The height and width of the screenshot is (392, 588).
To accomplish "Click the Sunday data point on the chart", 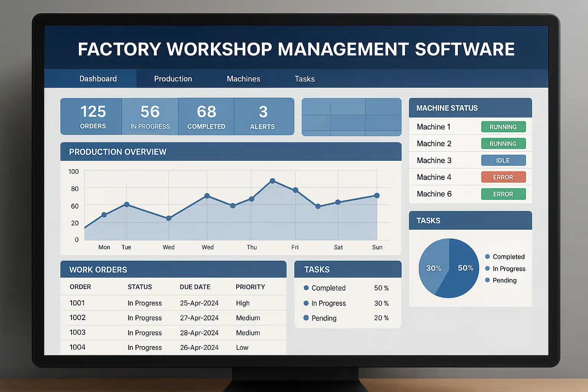I will 377,196.
